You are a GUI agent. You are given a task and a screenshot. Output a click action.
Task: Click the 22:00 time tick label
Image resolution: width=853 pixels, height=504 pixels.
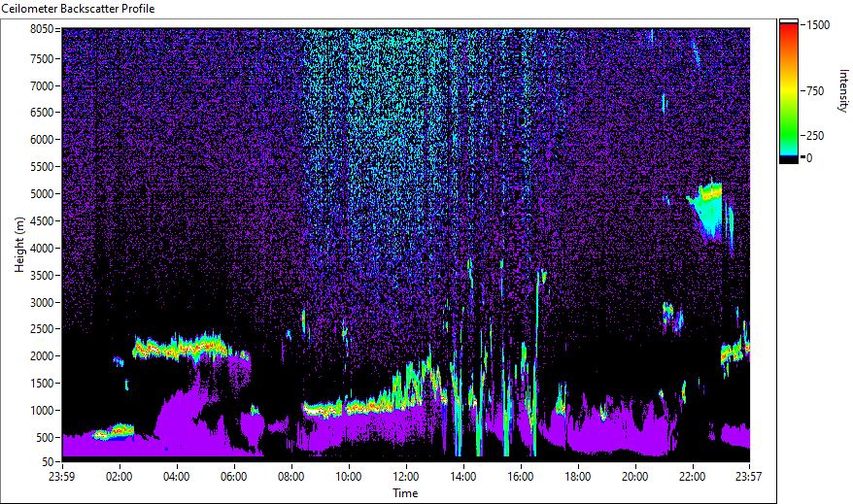click(692, 477)
